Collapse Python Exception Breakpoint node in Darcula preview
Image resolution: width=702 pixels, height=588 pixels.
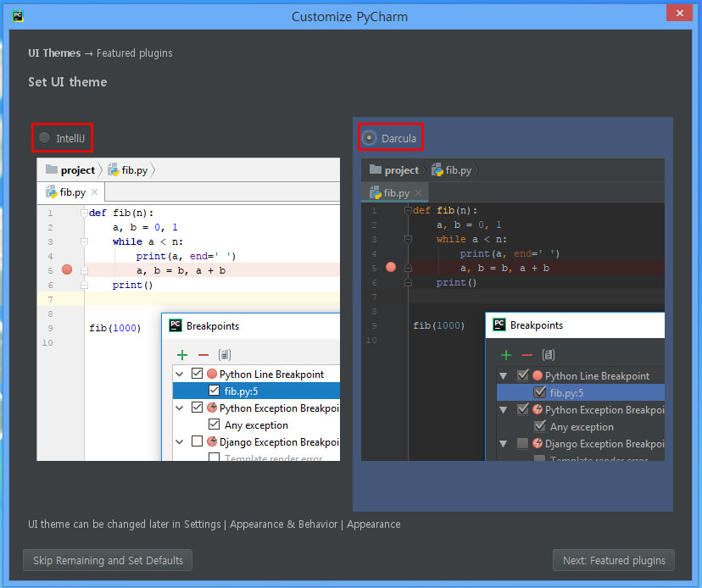coord(504,409)
